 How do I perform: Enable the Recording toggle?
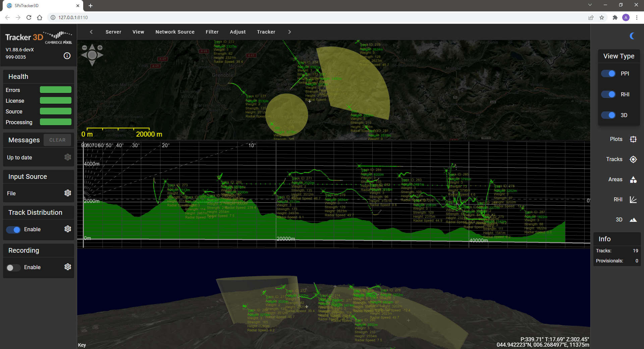pyautogui.click(x=13, y=267)
